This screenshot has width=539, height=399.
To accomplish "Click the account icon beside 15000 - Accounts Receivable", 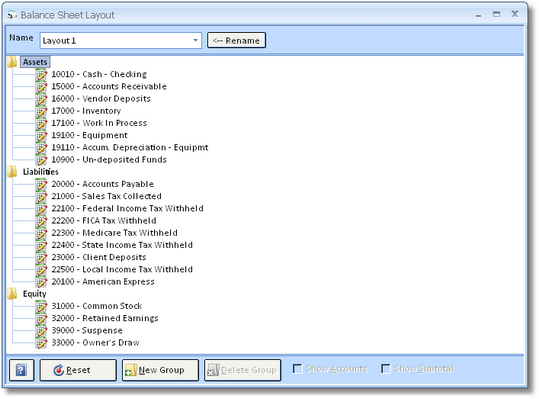I will coord(41,87).
